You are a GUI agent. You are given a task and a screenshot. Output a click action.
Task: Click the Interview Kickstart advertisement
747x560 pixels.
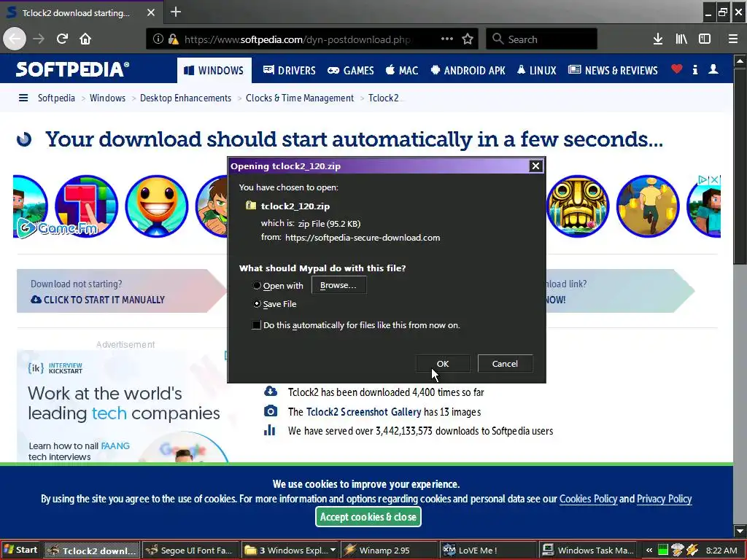[x=123, y=405]
